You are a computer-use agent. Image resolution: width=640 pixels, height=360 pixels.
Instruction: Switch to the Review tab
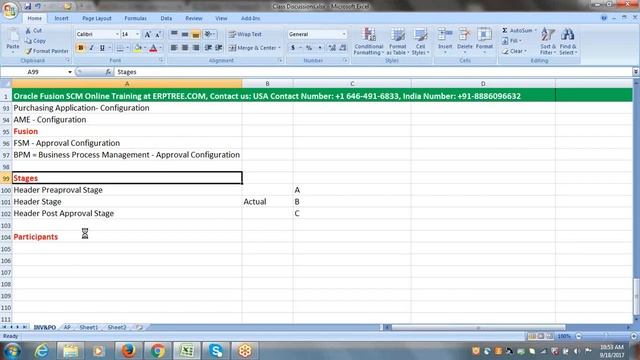(x=193, y=18)
